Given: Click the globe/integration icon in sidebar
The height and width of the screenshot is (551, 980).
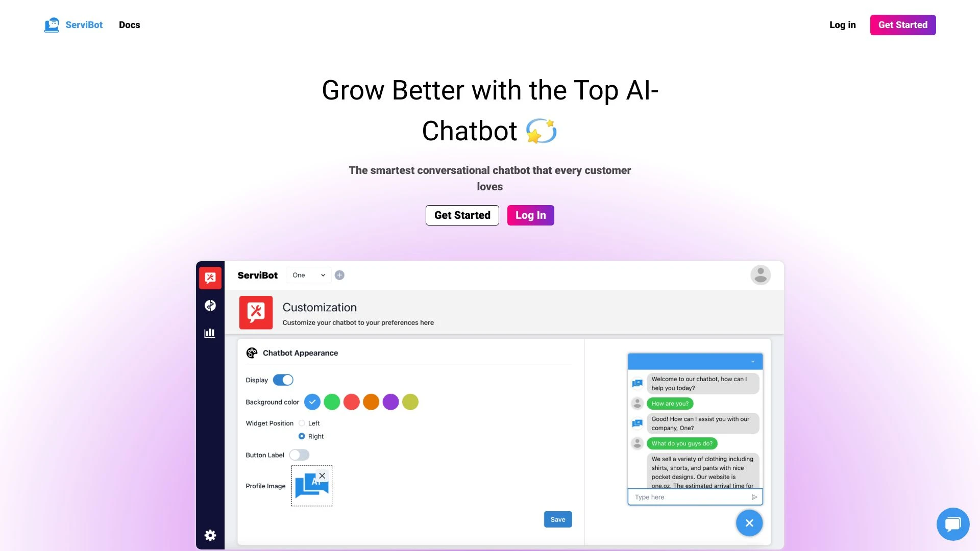Looking at the screenshot, I should tap(210, 305).
